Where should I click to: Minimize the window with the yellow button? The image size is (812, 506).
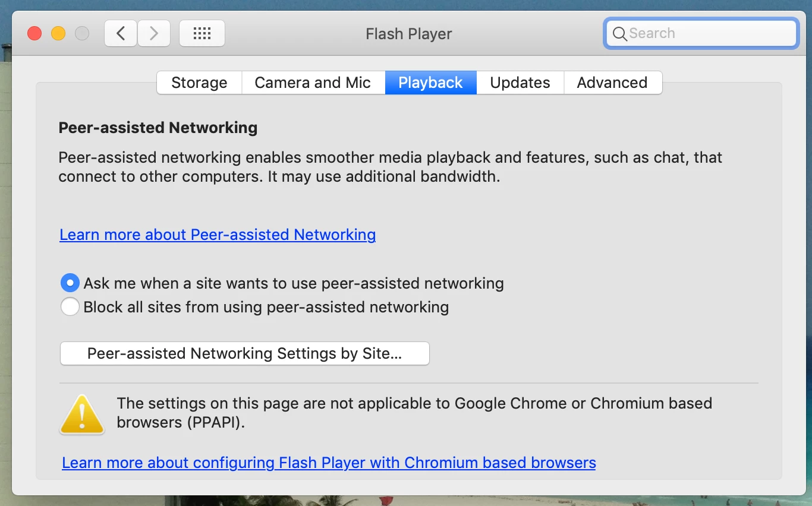tap(58, 33)
